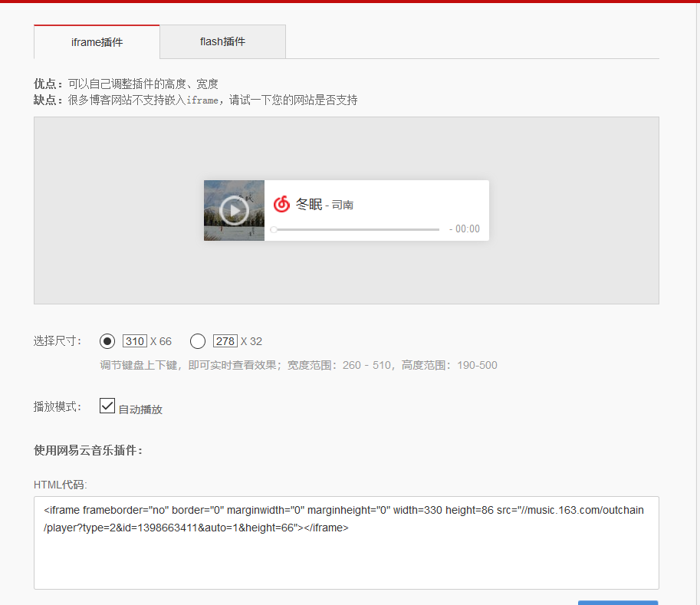The width and height of the screenshot is (700, 605).
Task: Click the 自动播放 label text
Action: [x=140, y=409]
